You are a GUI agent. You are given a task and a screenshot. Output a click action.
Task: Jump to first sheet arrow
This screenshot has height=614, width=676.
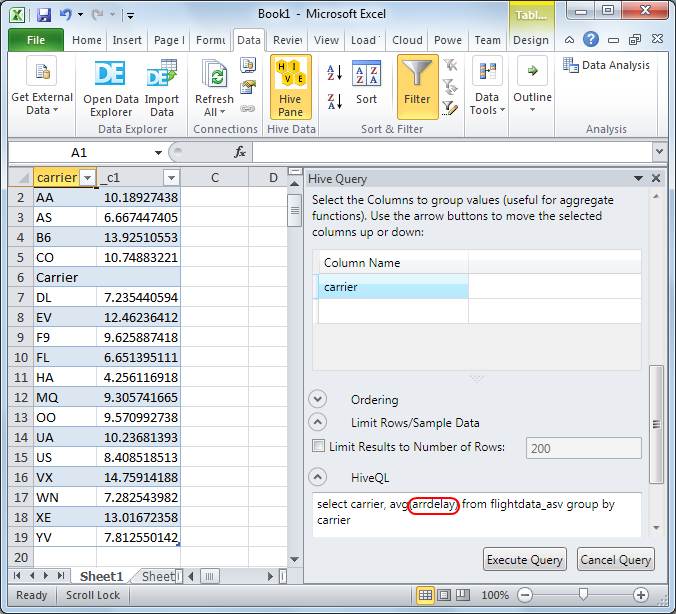click(17, 576)
